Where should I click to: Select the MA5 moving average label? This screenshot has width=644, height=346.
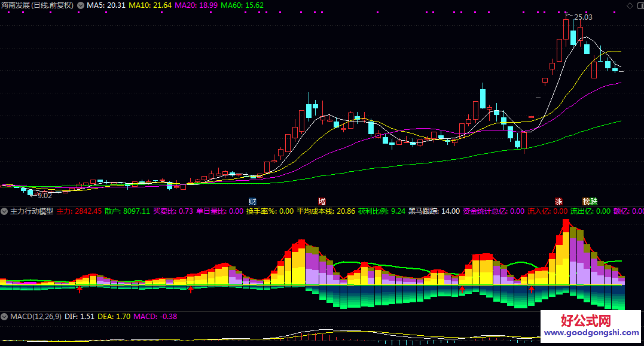click(106, 5)
